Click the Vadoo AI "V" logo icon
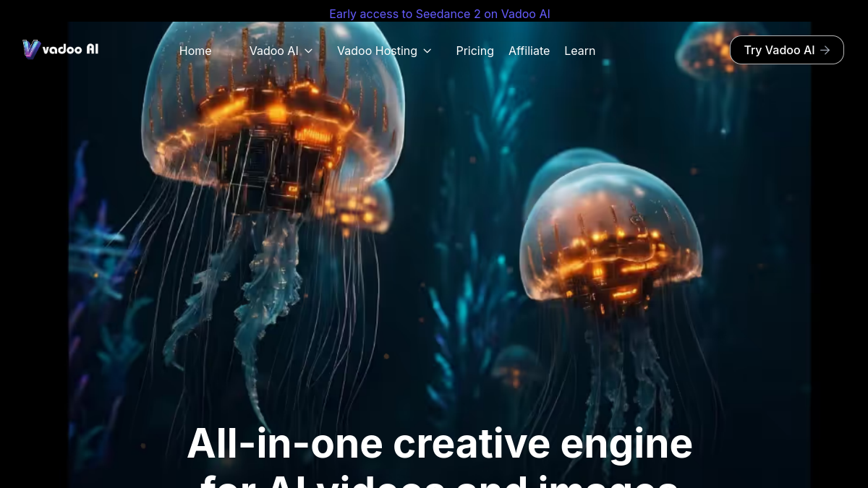868x488 pixels. 31,49
